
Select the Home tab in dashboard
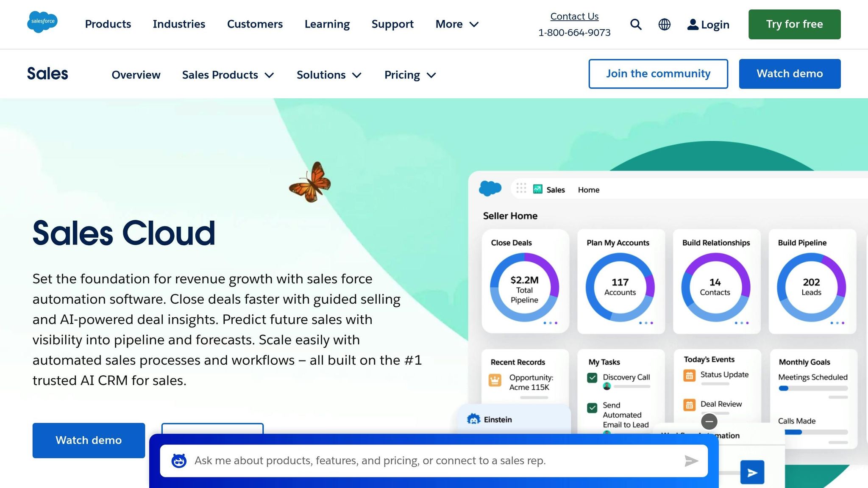point(588,190)
